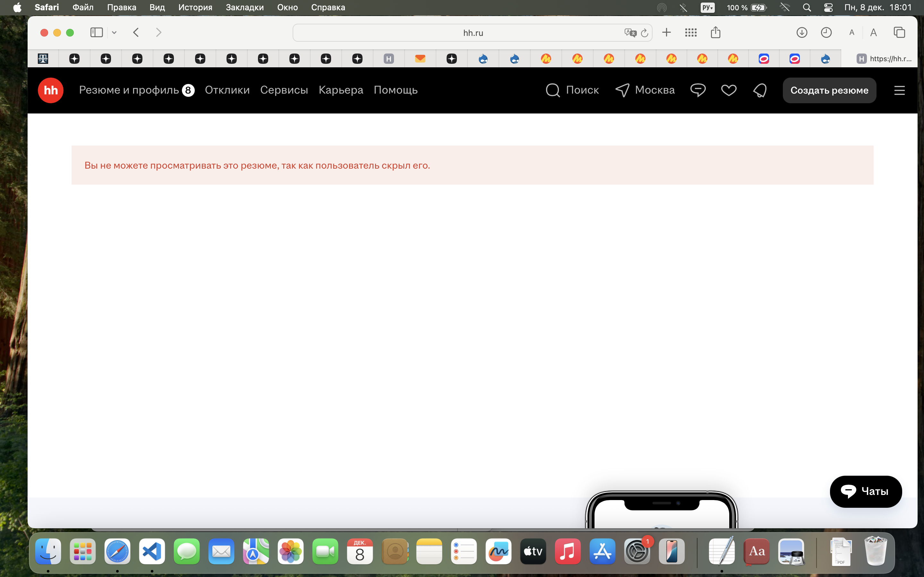Click the Safari share icon
Screen dimensions: 924x577
[x=715, y=32]
